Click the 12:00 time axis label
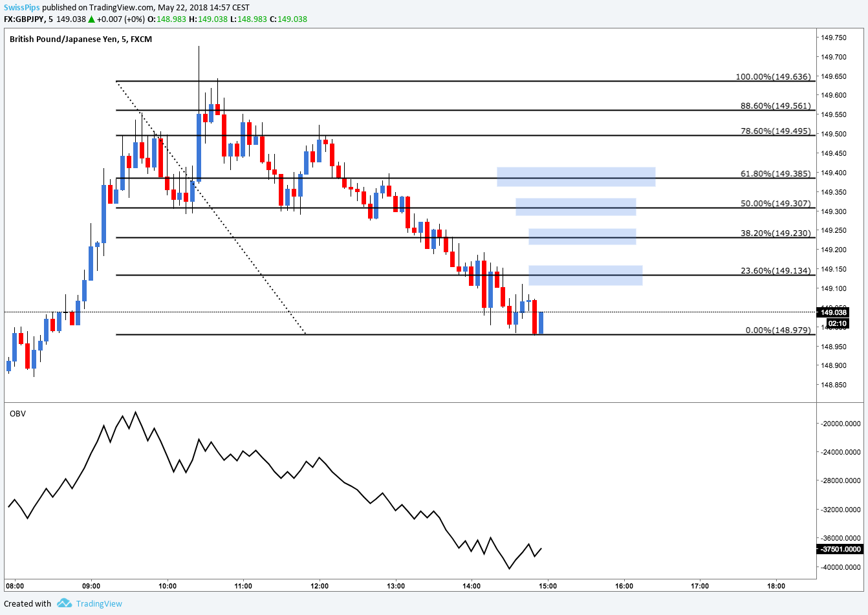This screenshot has width=868, height=615. (x=320, y=586)
